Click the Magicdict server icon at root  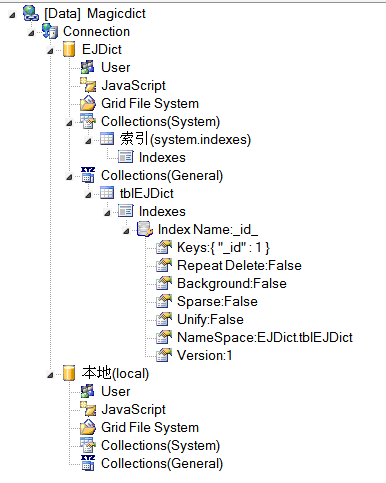pyautogui.click(x=31, y=13)
